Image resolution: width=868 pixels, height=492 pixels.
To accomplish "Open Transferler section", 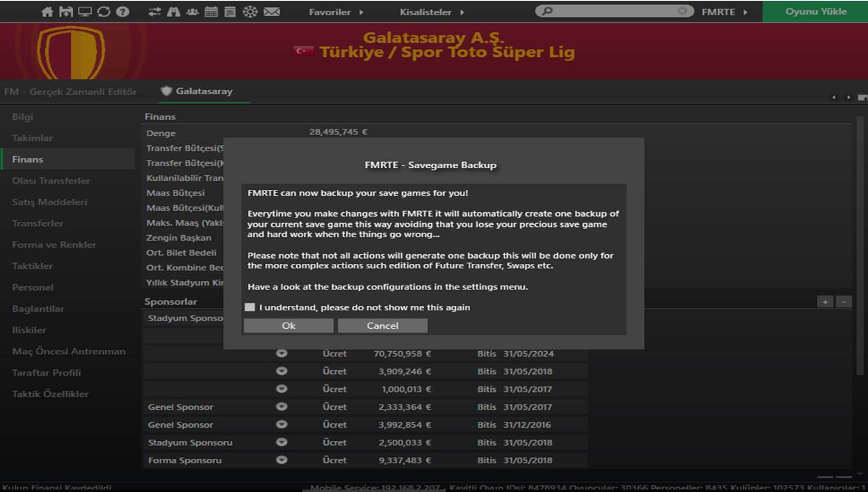I will click(x=38, y=223).
